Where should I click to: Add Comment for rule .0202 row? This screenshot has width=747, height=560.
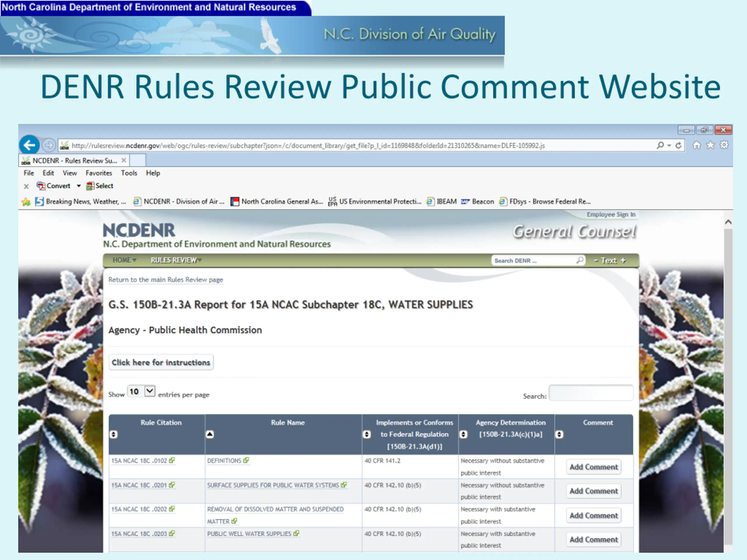coord(593,516)
